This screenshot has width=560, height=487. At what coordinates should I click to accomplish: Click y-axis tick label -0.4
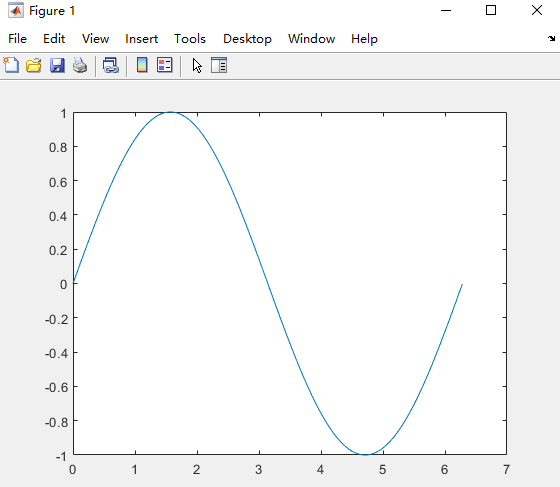(x=56, y=353)
